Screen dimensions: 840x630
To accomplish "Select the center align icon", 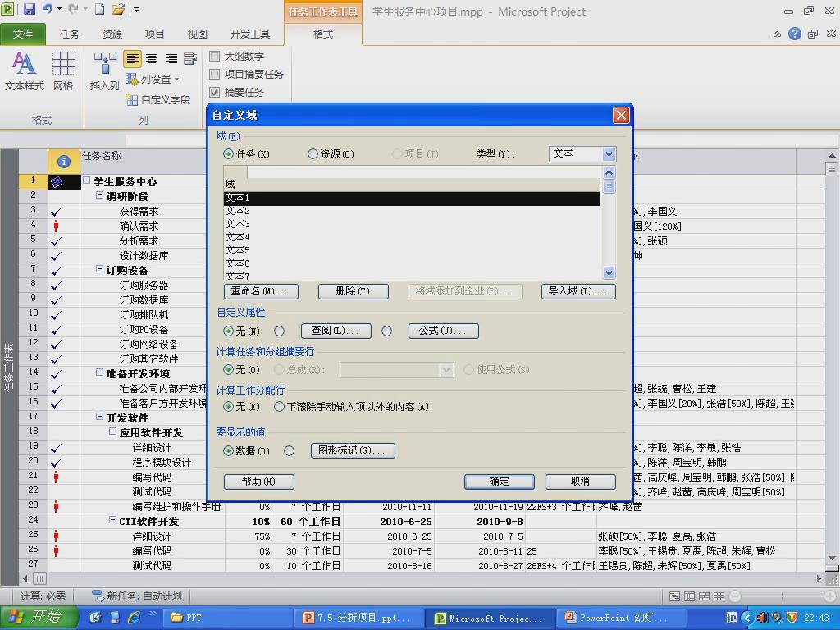I will click(152, 58).
